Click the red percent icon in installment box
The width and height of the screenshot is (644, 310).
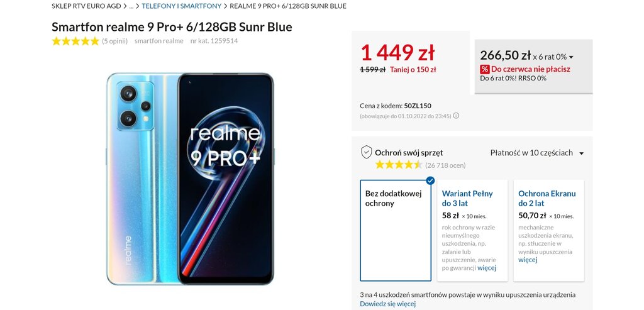point(485,69)
